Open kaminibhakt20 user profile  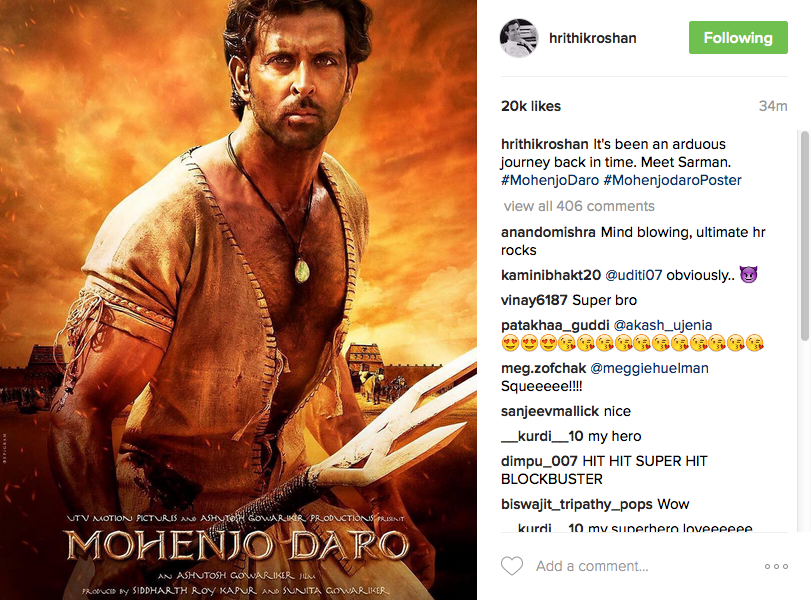[x=551, y=275]
